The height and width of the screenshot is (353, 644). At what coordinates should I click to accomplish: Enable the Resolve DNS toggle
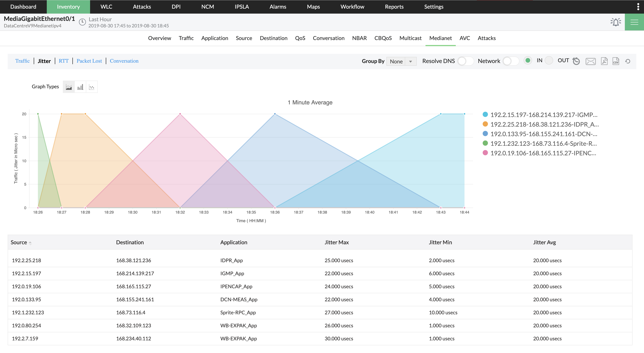click(x=466, y=61)
